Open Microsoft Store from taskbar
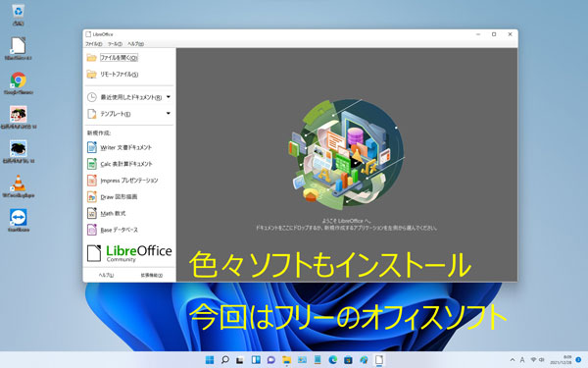The image size is (588, 368). 348,360
